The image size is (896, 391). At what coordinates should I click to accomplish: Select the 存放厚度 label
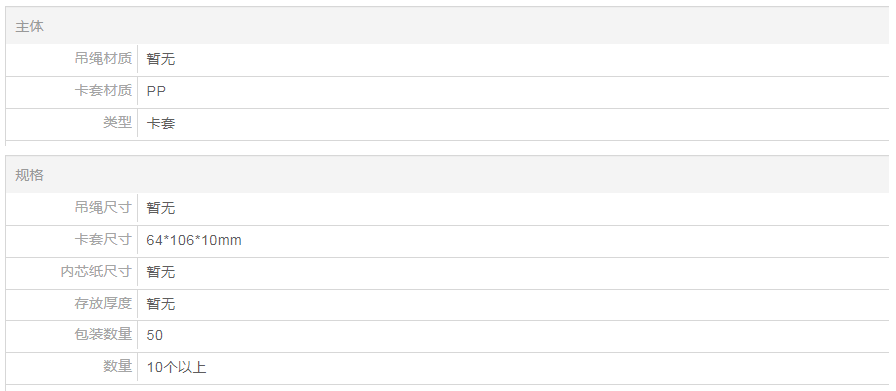coord(103,303)
